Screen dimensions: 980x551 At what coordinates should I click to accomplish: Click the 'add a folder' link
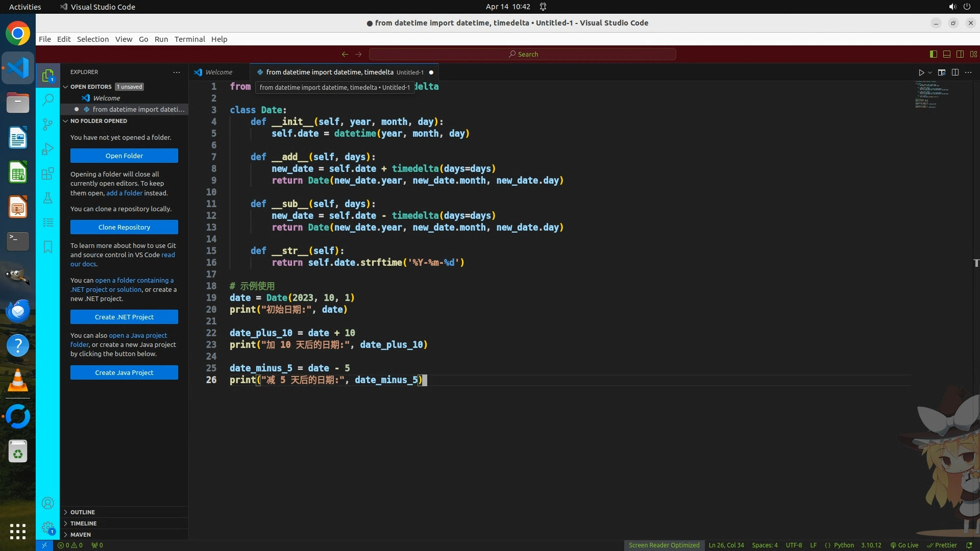coord(124,193)
